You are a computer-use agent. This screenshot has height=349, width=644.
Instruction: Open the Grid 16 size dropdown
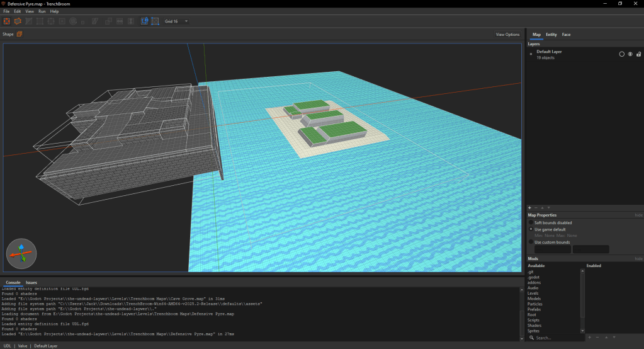[176, 21]
